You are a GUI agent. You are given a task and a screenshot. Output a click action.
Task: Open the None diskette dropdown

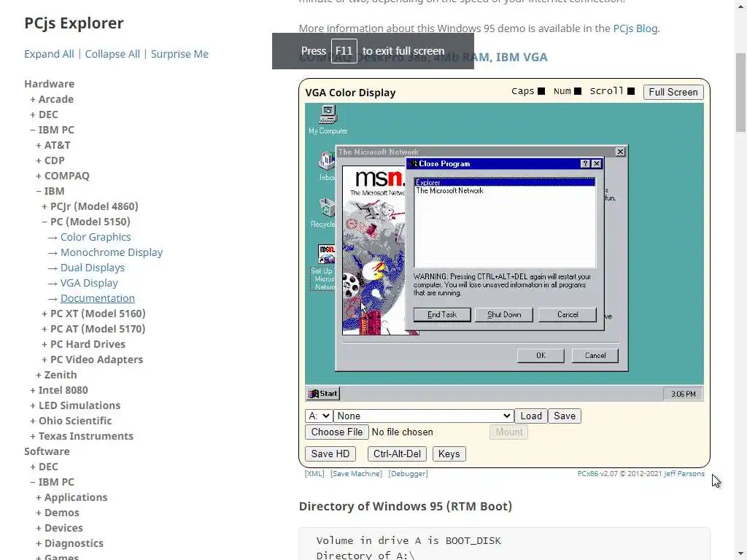coord(424,416)
